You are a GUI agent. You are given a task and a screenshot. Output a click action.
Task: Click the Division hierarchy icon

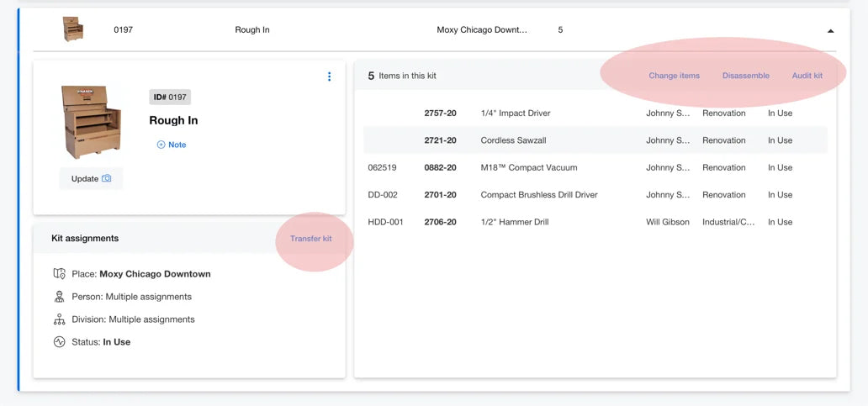[x=59, y=319]
